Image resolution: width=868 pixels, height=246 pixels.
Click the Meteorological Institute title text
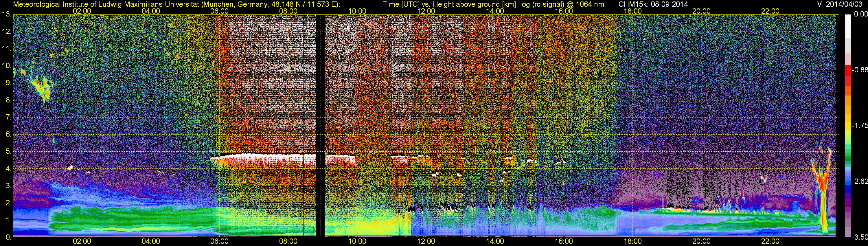[x=176, y=4]
